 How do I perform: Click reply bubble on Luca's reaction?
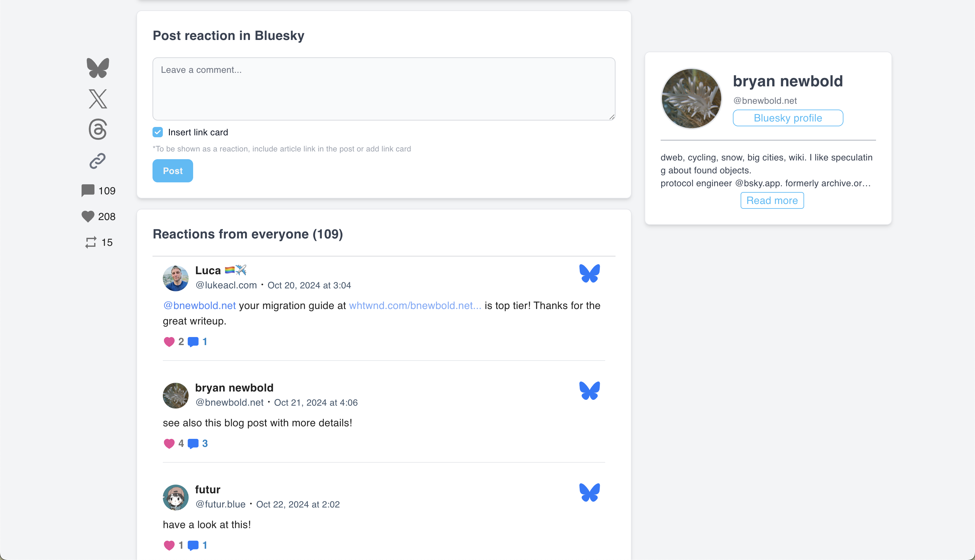click(193, 342)
